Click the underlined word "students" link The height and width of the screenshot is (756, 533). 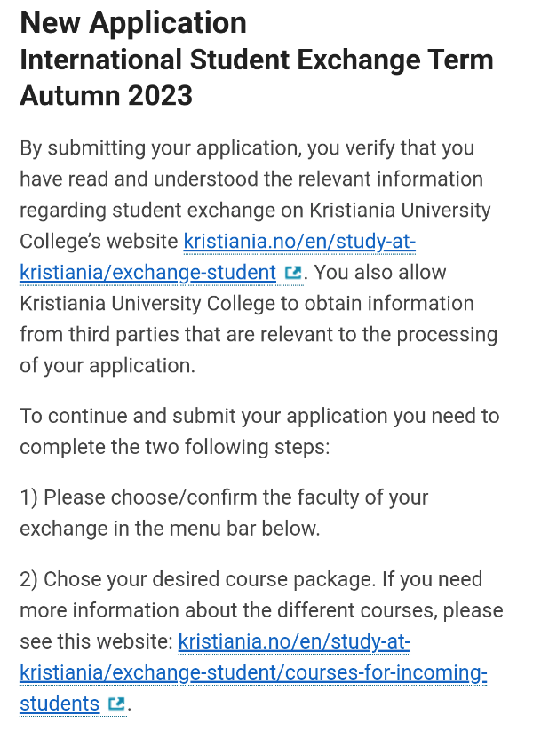(60, 704)
